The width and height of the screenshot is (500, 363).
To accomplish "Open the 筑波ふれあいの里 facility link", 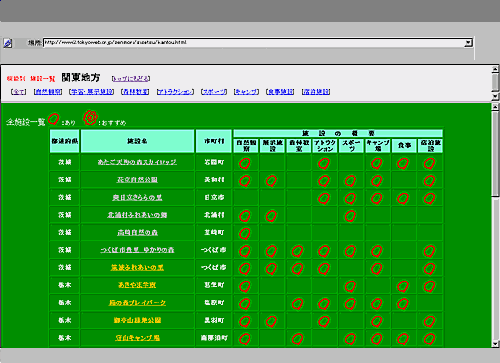I will (x=137, y=268).
